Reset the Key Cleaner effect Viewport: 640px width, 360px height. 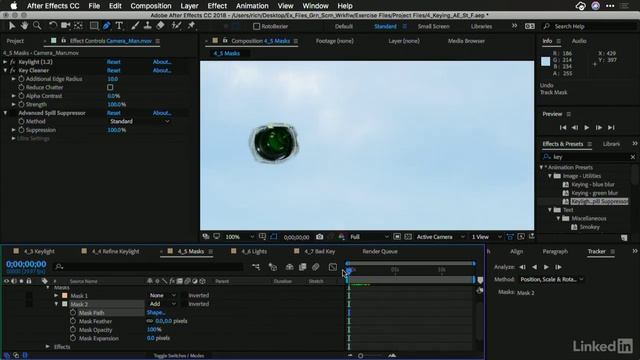point(113,71)
